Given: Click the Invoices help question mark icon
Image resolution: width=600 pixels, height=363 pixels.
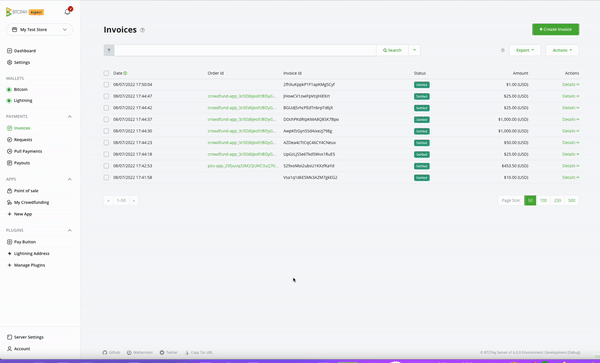Looking at the screenshot, I should click(142, 30).
